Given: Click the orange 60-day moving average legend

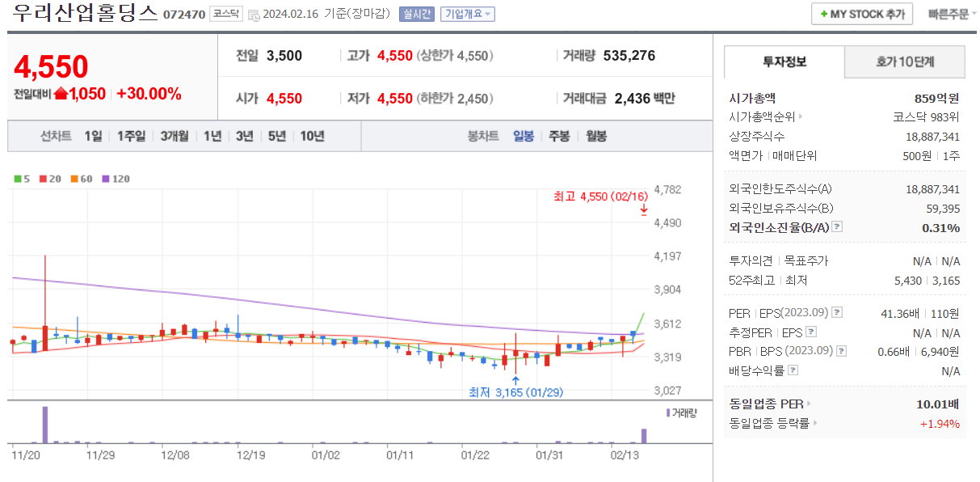Looking at the screenshot, I should point(82,179).
